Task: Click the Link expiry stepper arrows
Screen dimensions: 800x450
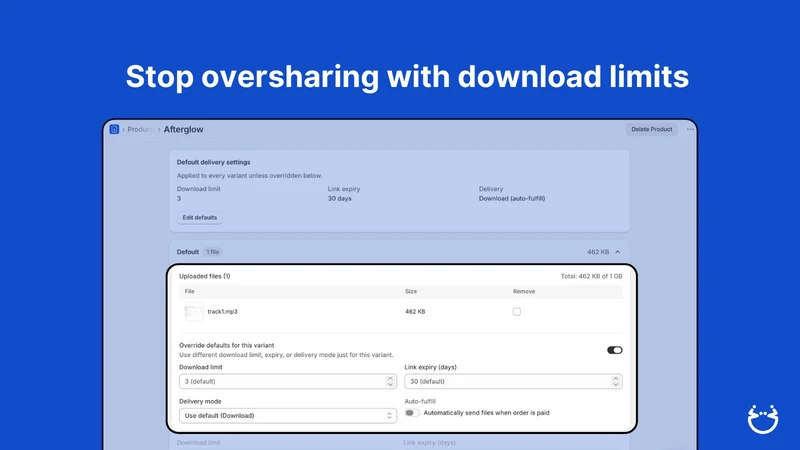Action: click(x=616, y=381)
